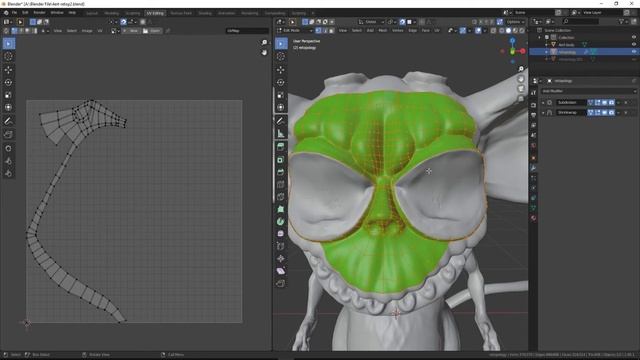Select the Shear tool in the 3D viewport
The height and width of the screenshot is (360, 640).
point(281,271)
